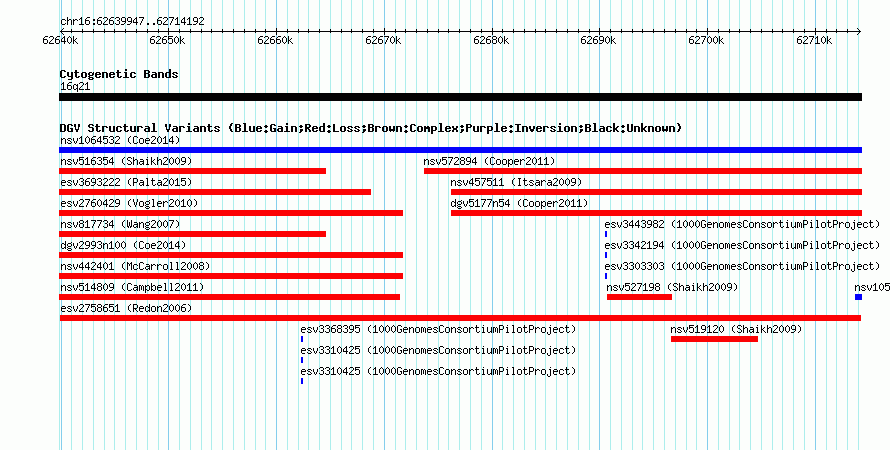Click the red bar under nsv442401

coord(231,276)
